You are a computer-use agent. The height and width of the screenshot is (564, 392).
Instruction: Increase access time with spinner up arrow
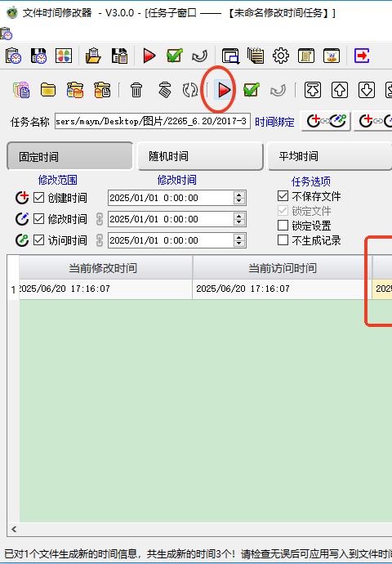pos(239,237)
